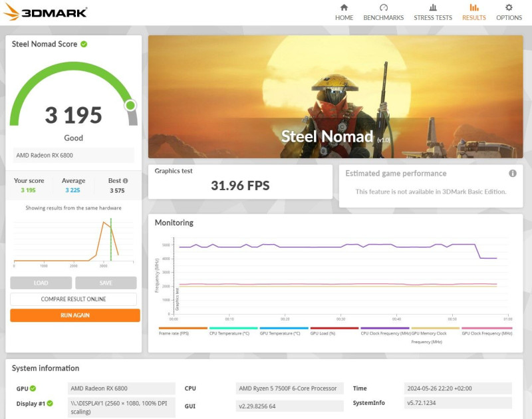The height and width of the screenshot is (419, 532).
Task: Click the 3 195 score value
Action: coord(73,115)
